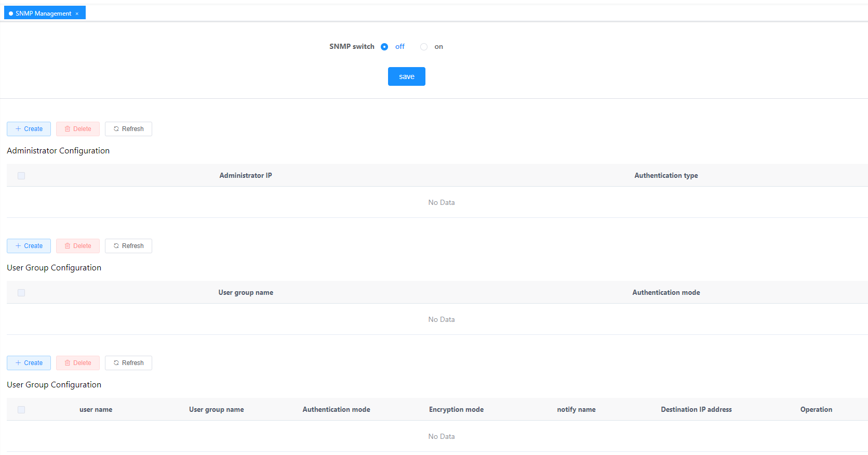The height and width of the screenshot is (455, 868).
Task: Tick the select-all checkbox beside Administrator IP
Action: (x=21, y=176)
